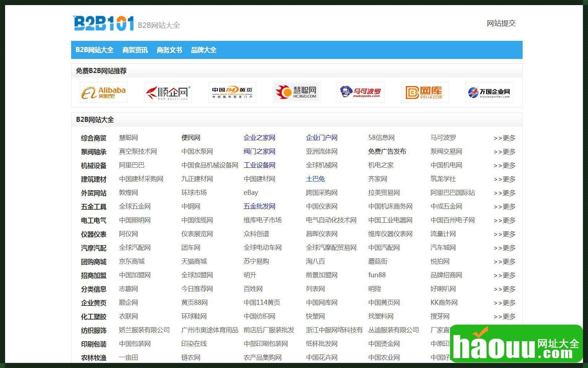
Task: Open the 娇兰服装有限公司 link
Action: click(144, 330)
